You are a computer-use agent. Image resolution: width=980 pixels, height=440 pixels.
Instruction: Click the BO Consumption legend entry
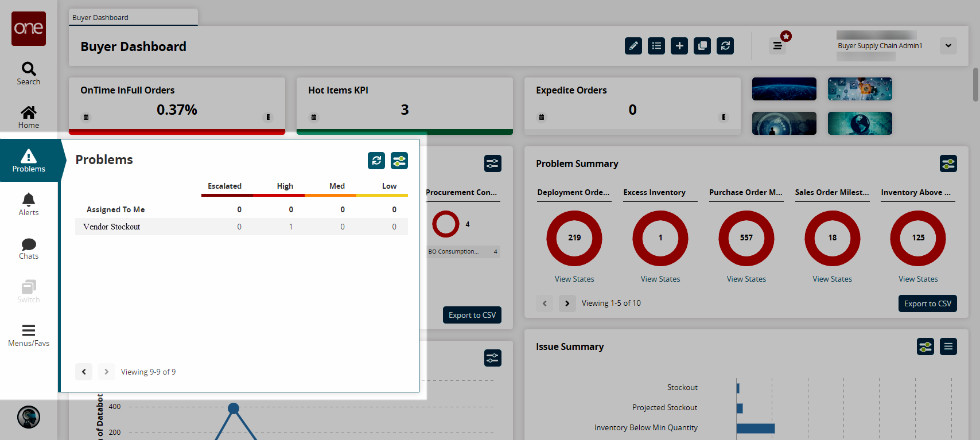click(463, 251)
